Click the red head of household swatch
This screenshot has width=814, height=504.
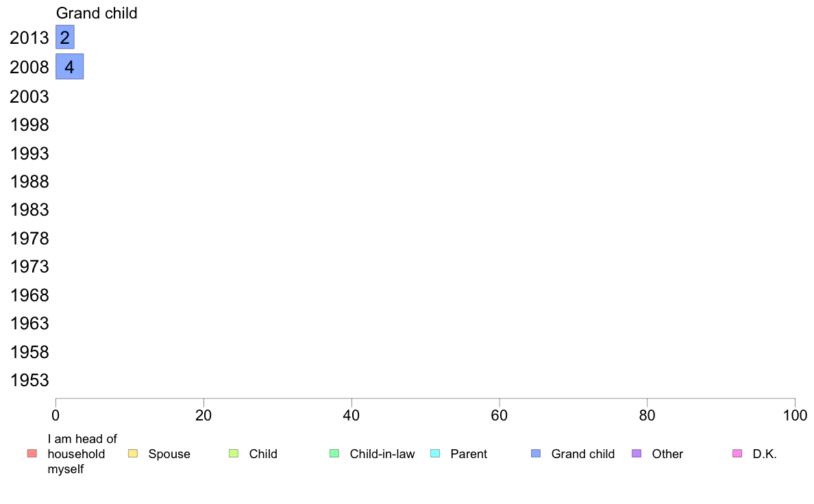click(32, 453)
